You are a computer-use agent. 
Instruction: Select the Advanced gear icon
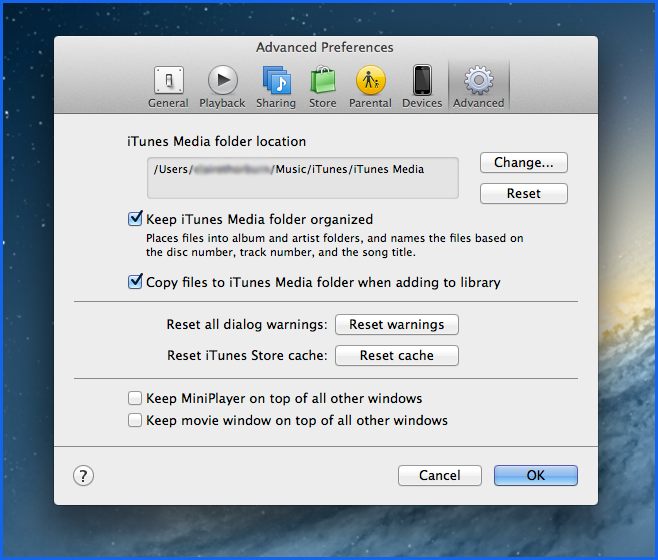tap(479, 80)
